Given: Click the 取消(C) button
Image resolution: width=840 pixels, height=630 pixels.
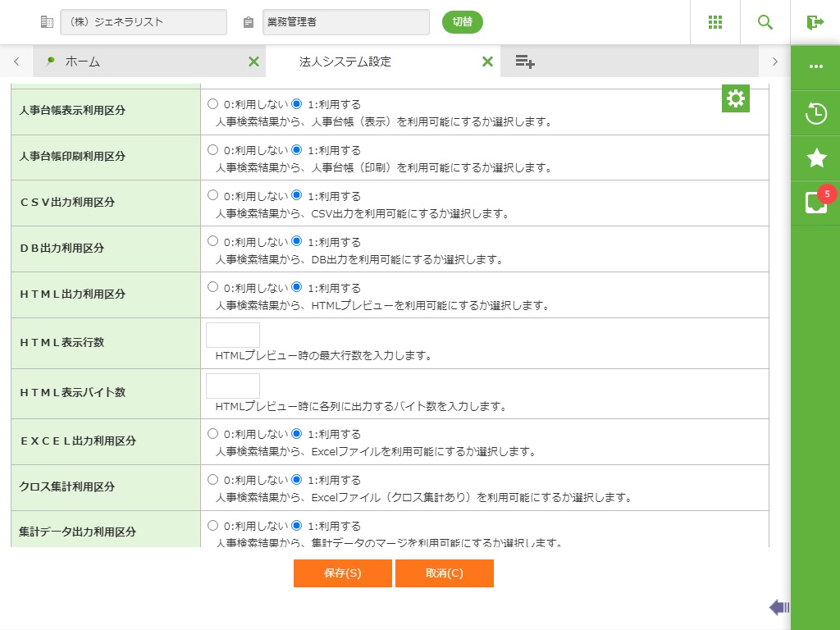Looking at the screenshot, I should tap(444, 573).
